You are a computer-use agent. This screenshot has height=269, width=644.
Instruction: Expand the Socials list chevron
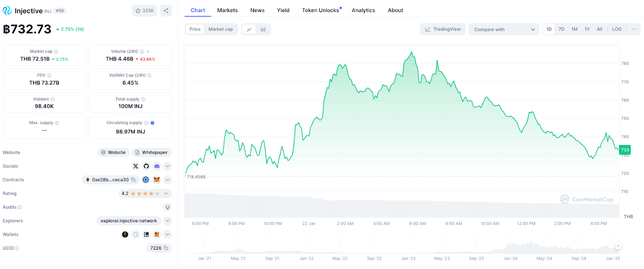[x=168, y=166]
